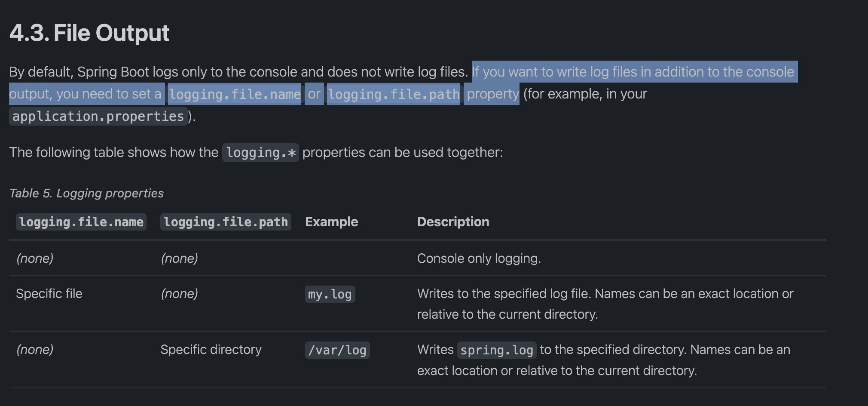Image resolution: width=868 pixels, height=406 pixels.
Task: Click the 'Table 5. Logging properties' caption
Action: point(86,194)
